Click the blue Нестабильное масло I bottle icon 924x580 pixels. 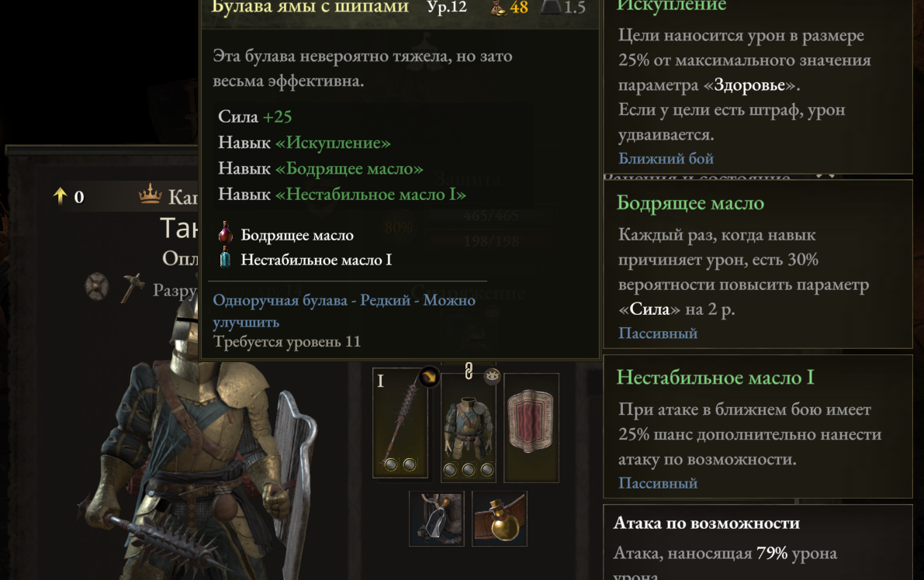point(225,258)
